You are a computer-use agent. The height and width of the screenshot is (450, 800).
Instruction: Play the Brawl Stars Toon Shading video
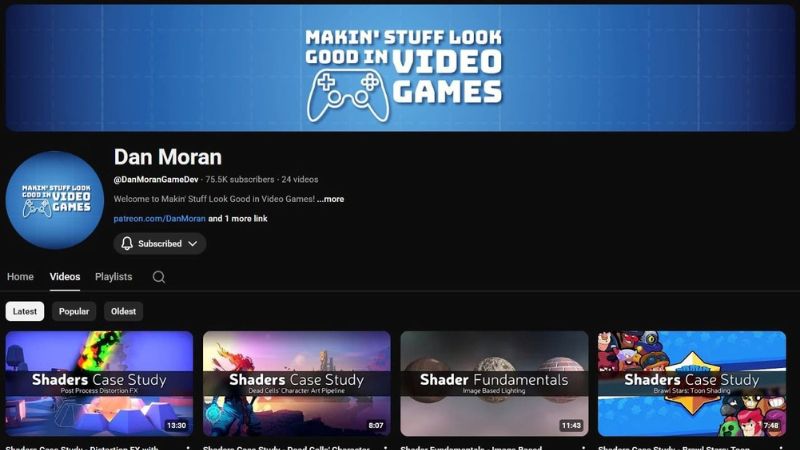(692, 384)
